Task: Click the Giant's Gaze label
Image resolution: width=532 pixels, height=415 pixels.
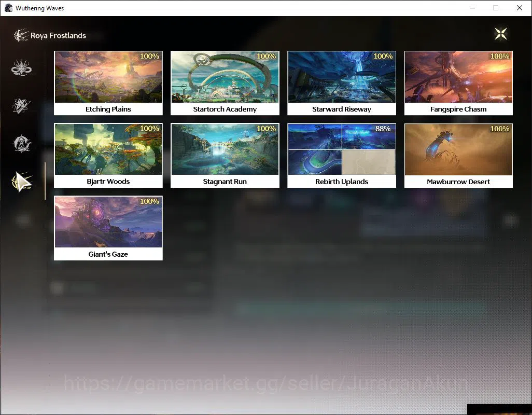Action: pyautogui.click(x=108, y=254)
